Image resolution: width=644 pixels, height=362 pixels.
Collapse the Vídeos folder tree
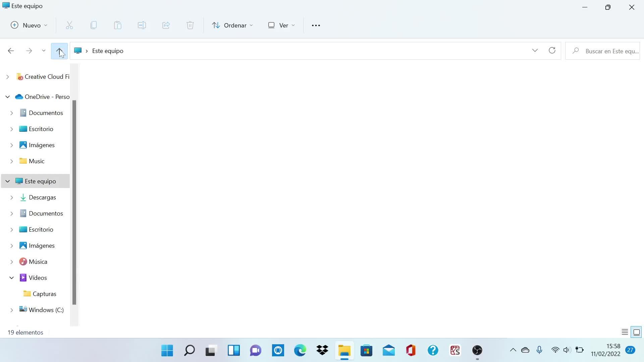tap(11, 278)
